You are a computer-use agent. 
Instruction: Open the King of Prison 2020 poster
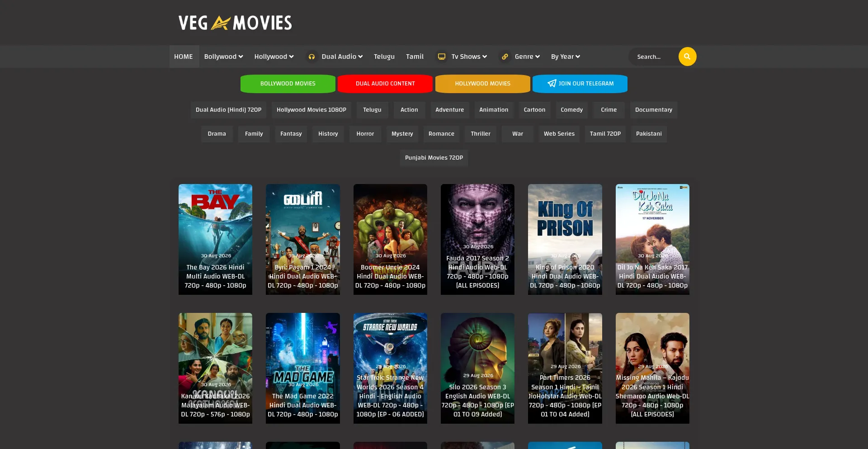tap(565, 239)
